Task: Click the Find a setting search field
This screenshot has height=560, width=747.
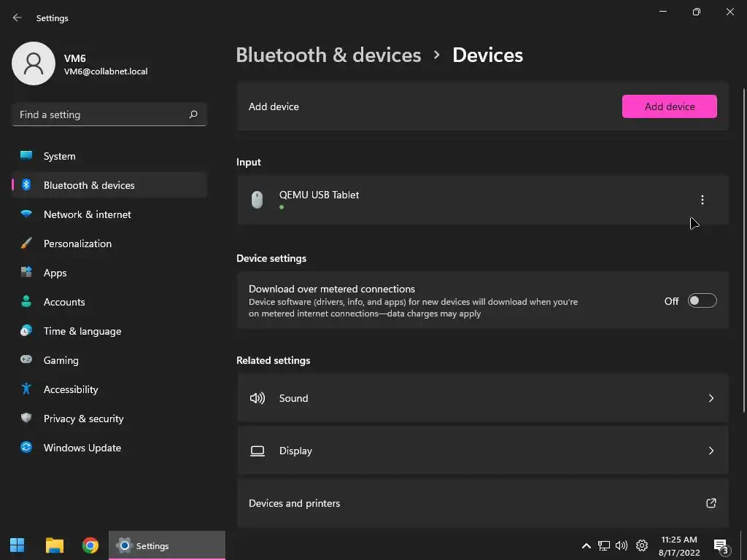Action: [x=101, y=114]
